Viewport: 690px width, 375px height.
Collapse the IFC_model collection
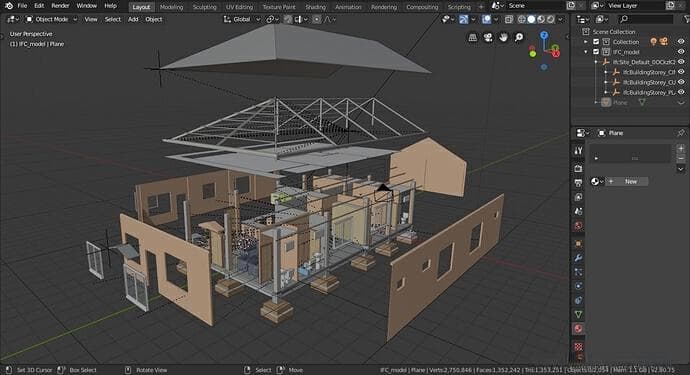(x=586, y=52)
